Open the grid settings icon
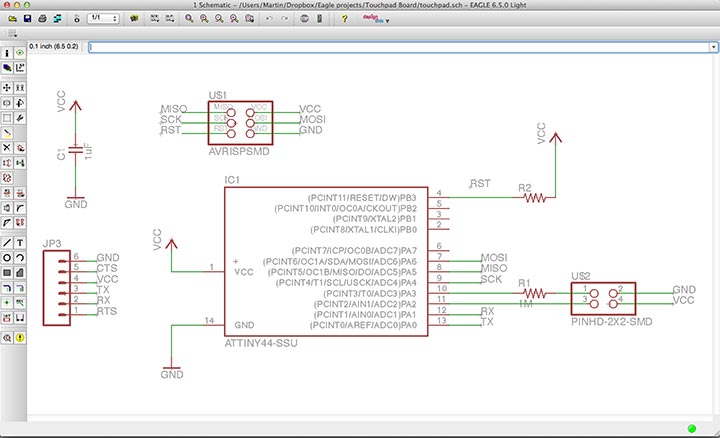Viewport: 720px width, 438px height. (x=12, y=33)
